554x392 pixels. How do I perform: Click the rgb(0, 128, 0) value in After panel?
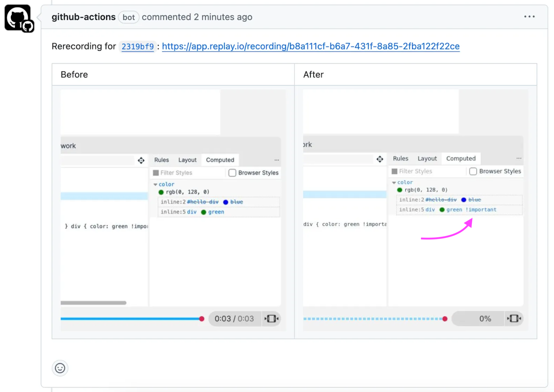coord(426,190)
